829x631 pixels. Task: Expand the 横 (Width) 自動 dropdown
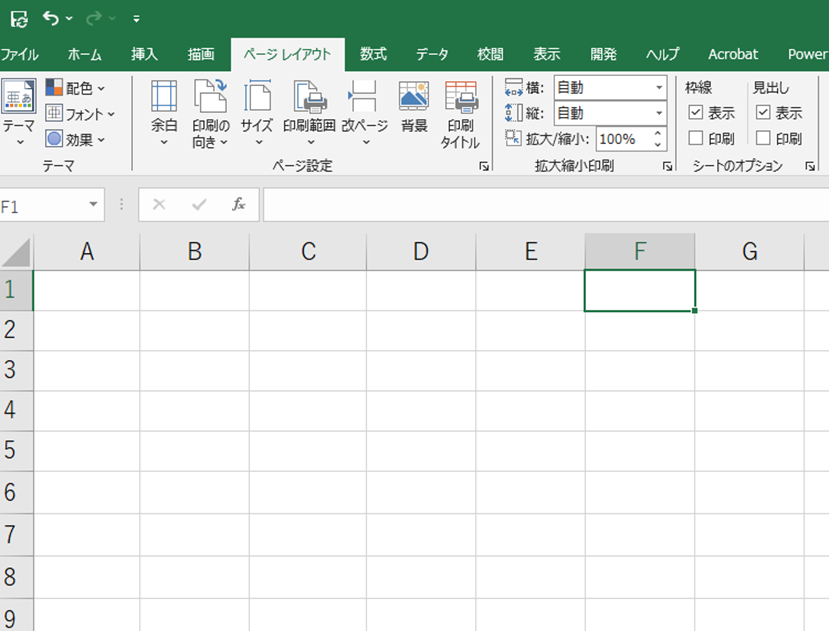tap(659, 88)
